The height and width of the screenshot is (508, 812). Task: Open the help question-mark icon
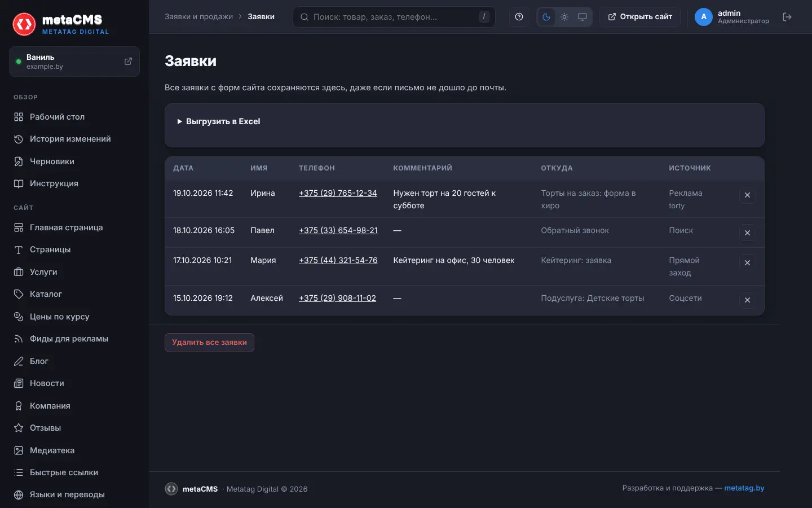[x=519, y=17]
